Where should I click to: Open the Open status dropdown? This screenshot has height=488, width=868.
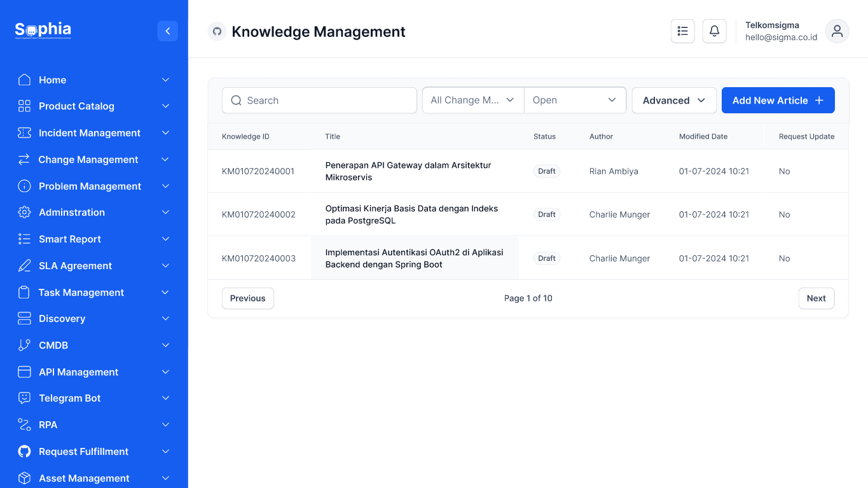(x=574, y=101)
